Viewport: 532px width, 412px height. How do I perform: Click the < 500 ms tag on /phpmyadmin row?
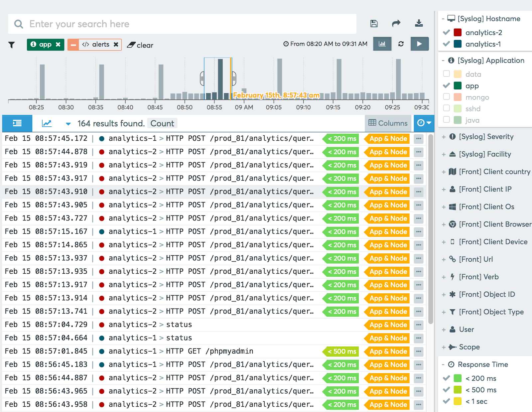tap(340, 351)
